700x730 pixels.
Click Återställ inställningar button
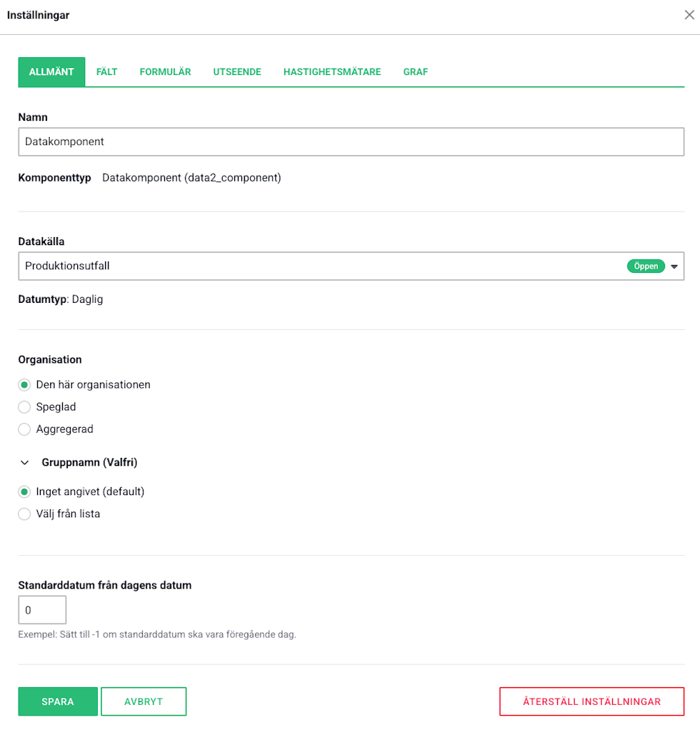pos(591,701)
